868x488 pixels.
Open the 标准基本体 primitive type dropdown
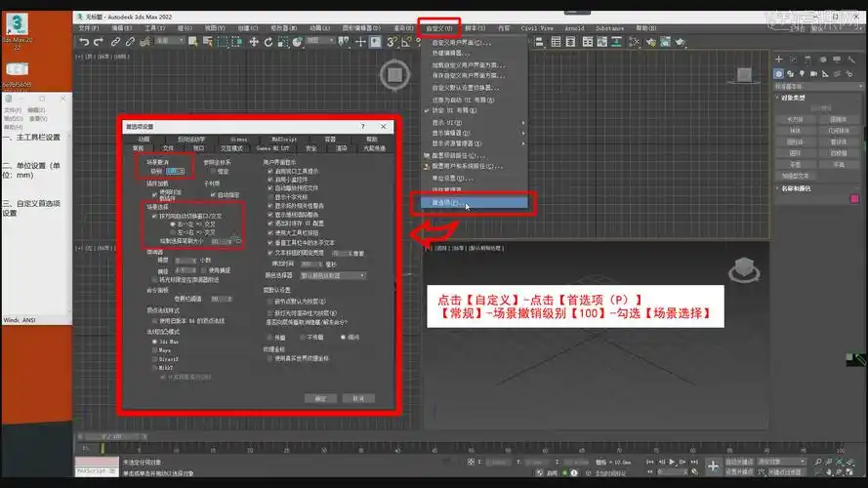click(x=818, y=87)
